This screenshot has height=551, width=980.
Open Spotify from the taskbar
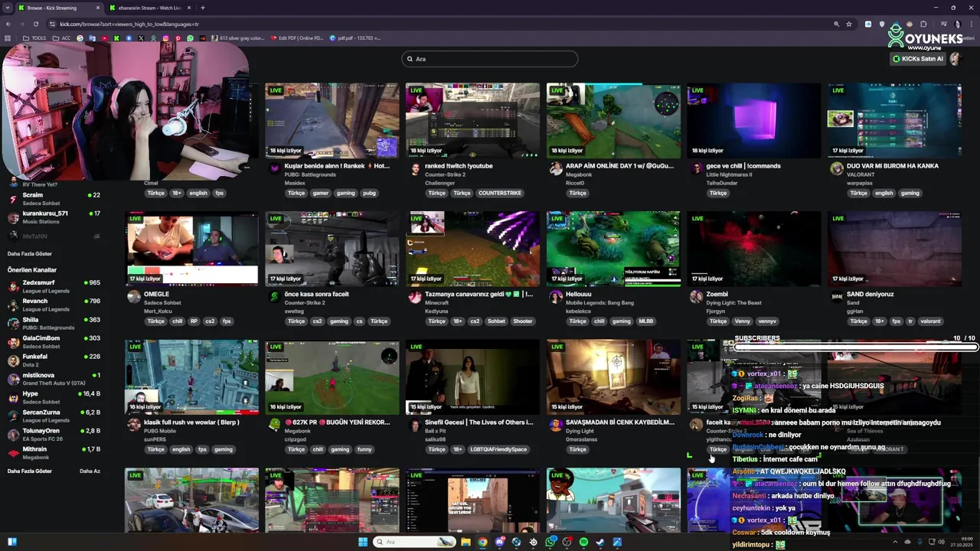[x=583, y=542]
